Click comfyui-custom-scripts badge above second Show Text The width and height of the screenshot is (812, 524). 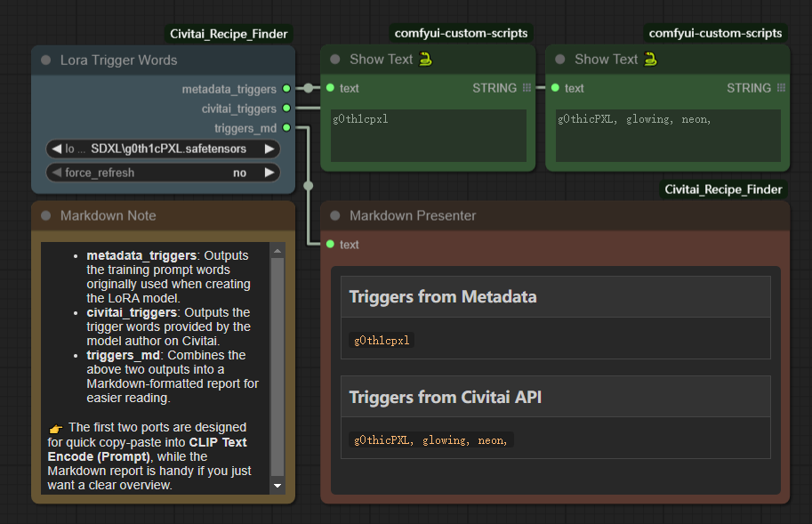715,34
